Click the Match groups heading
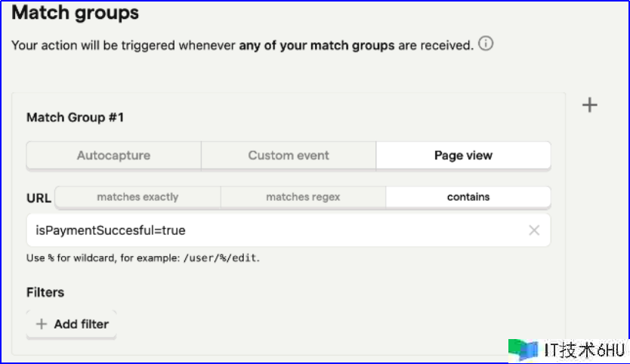 (75, 13)
